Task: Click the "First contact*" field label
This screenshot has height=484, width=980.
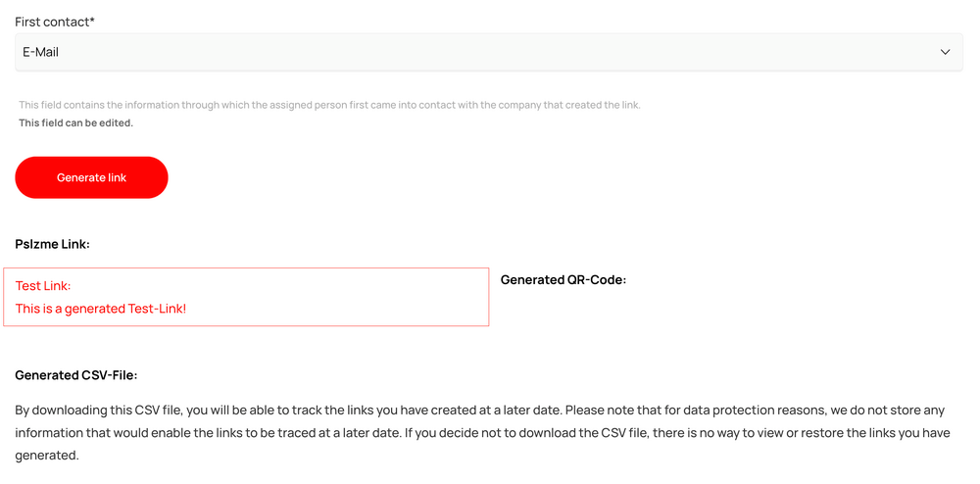Action: tap(52, 22)
